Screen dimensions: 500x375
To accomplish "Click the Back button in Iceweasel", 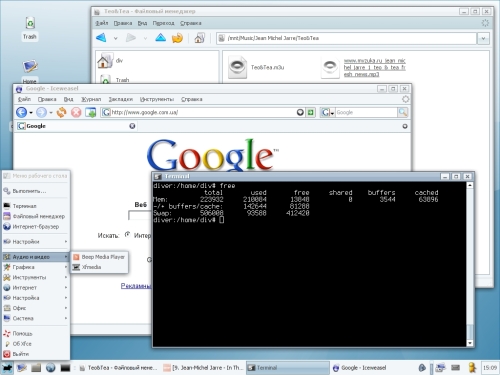I will pos(22,112).
